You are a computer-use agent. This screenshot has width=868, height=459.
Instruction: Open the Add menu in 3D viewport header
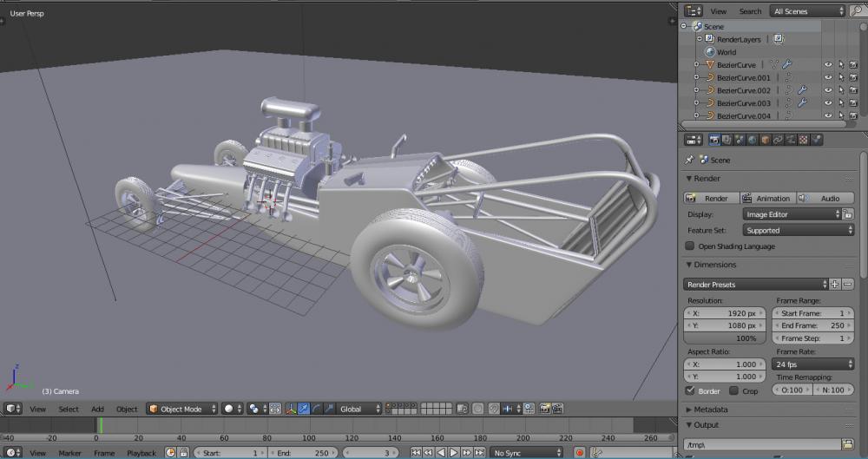coord(97,410)
